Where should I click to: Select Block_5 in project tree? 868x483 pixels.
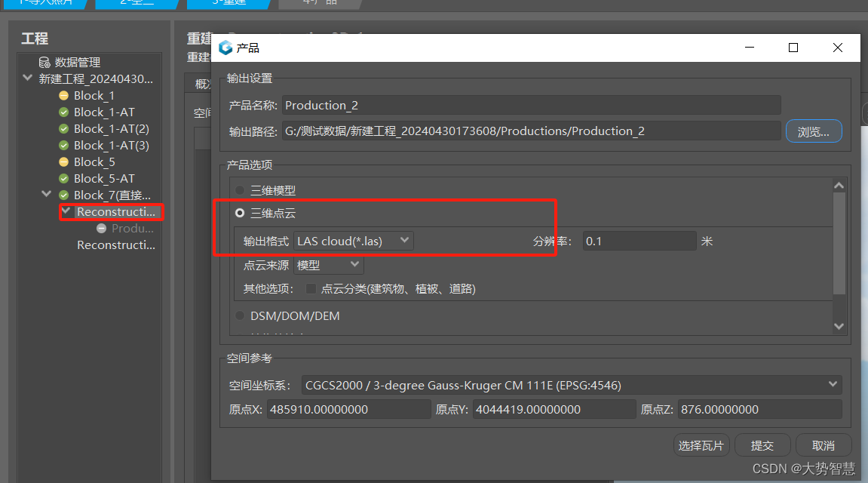94,162
